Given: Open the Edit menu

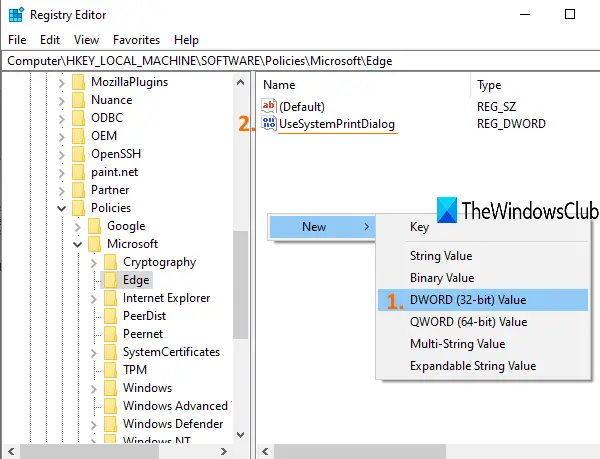Looking at the screenshot, I should [50, 40].
